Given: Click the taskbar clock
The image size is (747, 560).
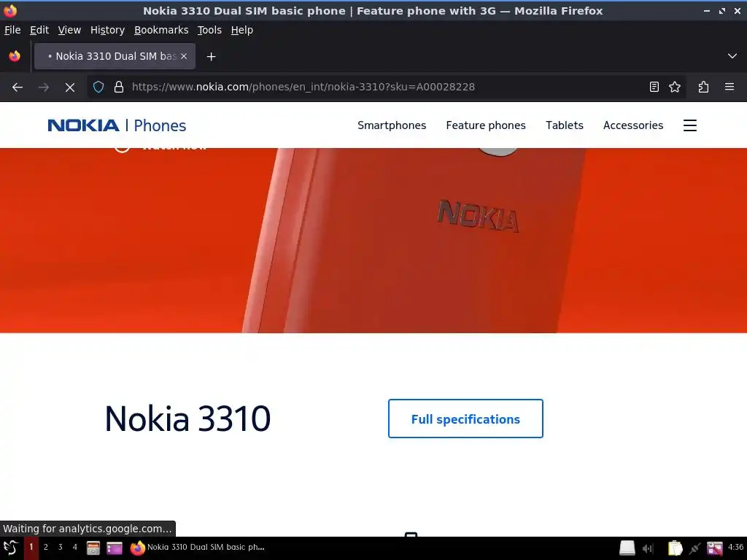Looking at the screenshot, I should [x=735, y=547].
